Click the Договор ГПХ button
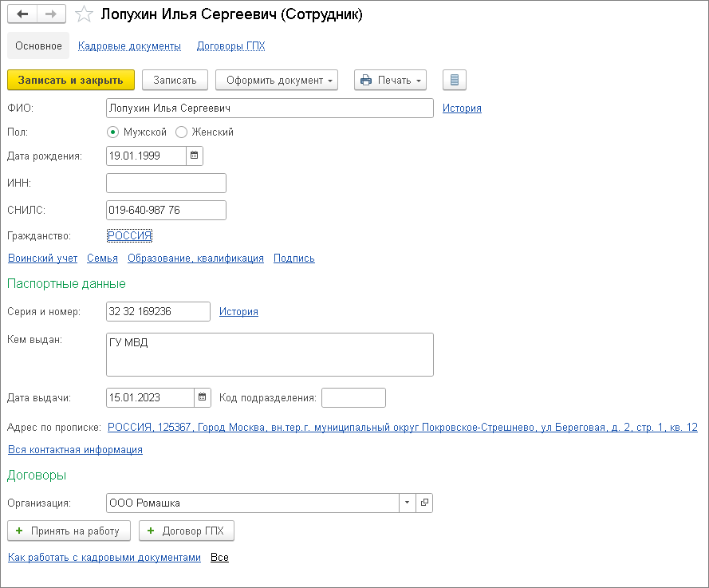709x588 pixels. tap(187, 531)
